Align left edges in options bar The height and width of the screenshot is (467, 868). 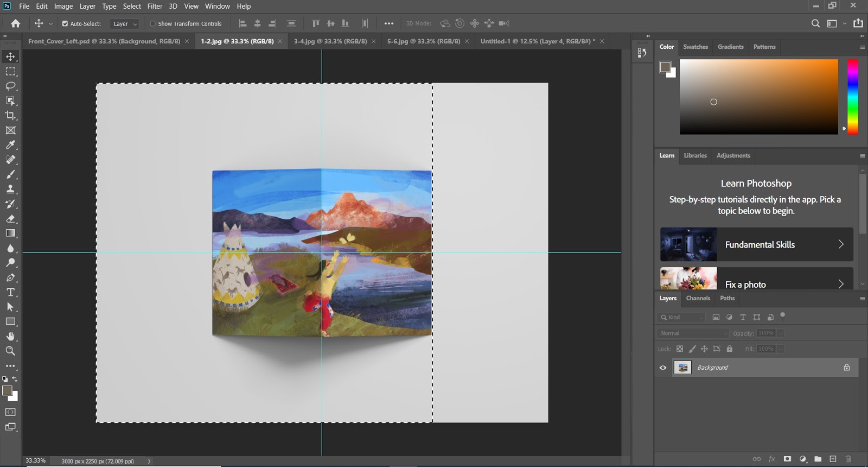(x=243, y=23)
